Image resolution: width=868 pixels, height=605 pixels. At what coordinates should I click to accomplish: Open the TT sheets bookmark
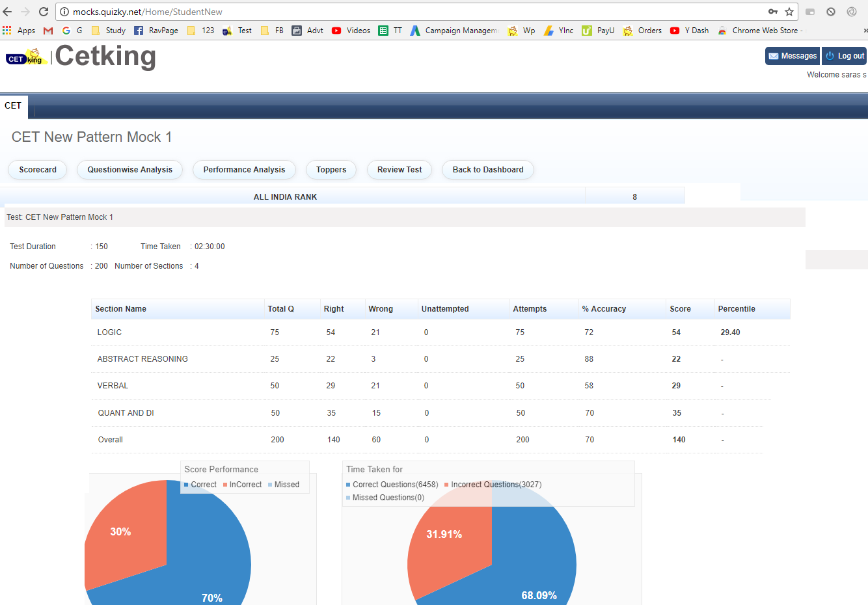[x=390, y=31]
